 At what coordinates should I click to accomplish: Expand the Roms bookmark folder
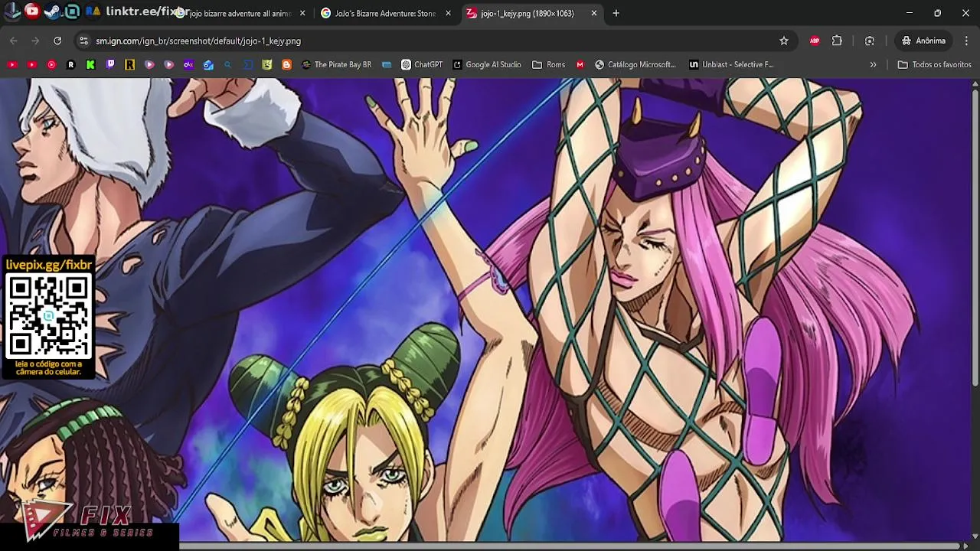click(549, 65)
